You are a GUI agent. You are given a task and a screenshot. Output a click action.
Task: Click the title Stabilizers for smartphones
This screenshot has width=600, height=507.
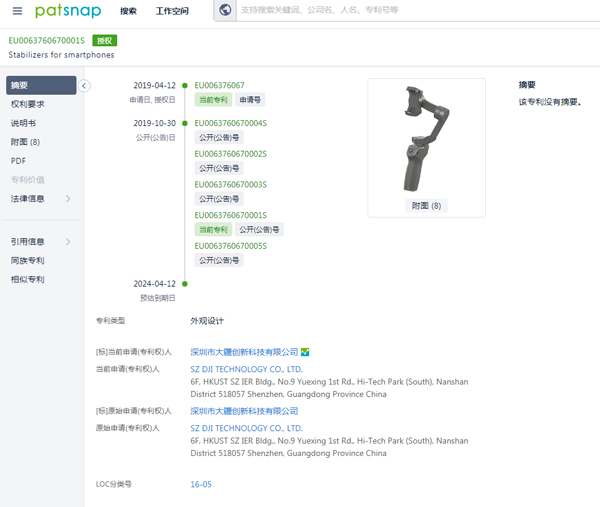coord(61,55)
